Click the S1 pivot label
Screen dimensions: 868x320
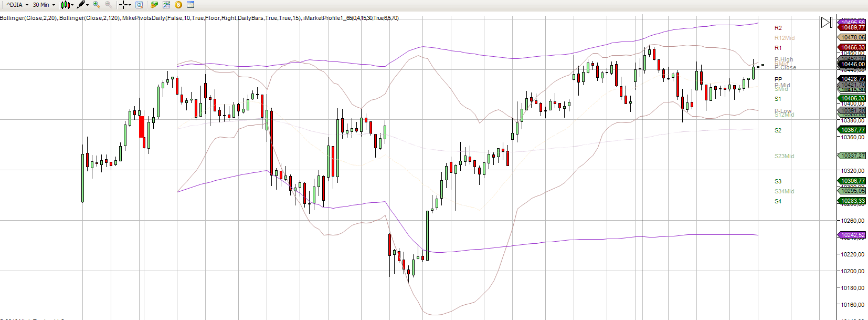778,99
